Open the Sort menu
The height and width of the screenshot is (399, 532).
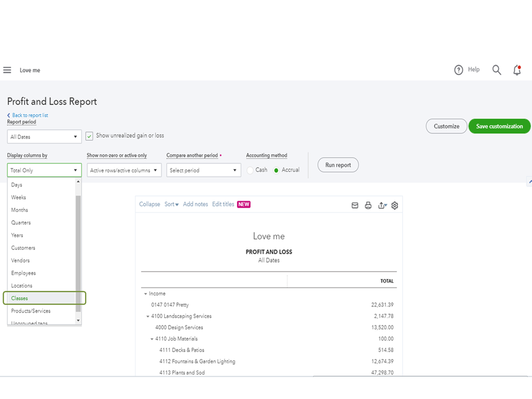tap(170, 204)
